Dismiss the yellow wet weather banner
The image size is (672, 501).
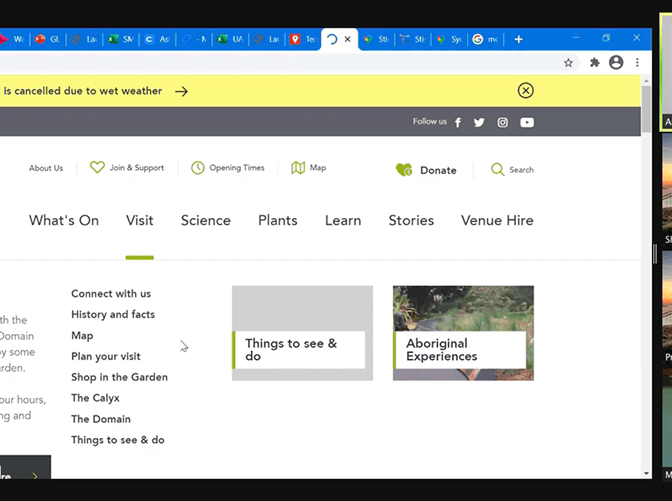525,90
